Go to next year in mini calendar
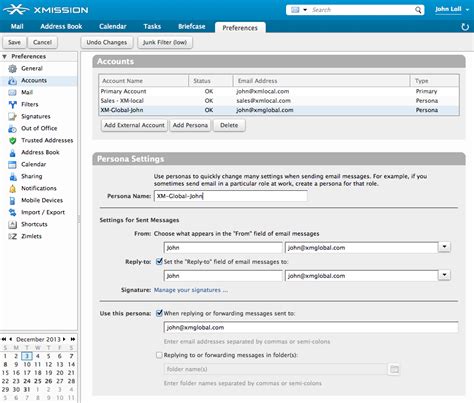The image size is (474, 403). tap(73, 339)
